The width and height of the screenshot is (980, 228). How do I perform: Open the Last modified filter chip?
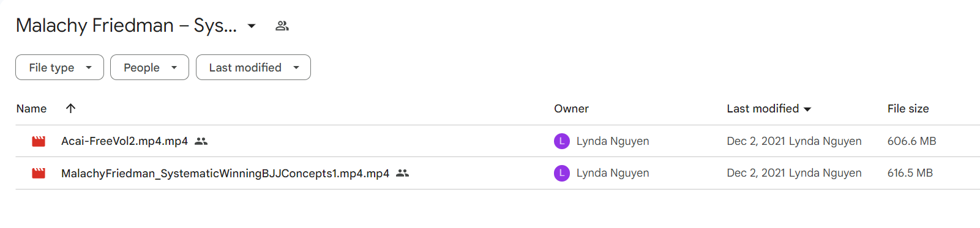click(253, 67)
